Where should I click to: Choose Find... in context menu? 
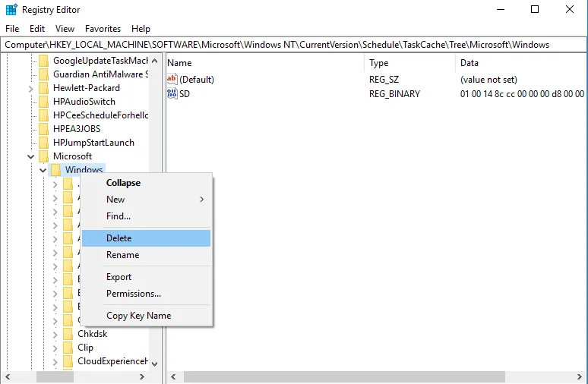(147, 216)
